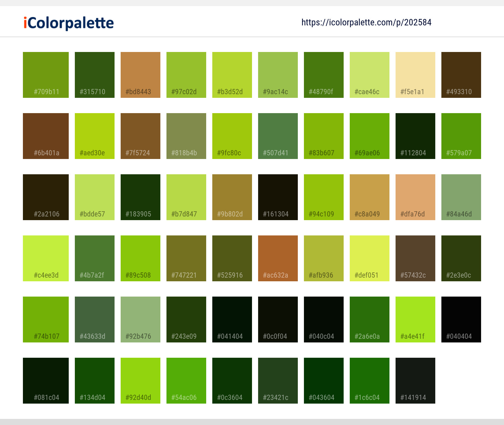
Task: Select the #040c04 swatch
Action: (x=324, y=320)
